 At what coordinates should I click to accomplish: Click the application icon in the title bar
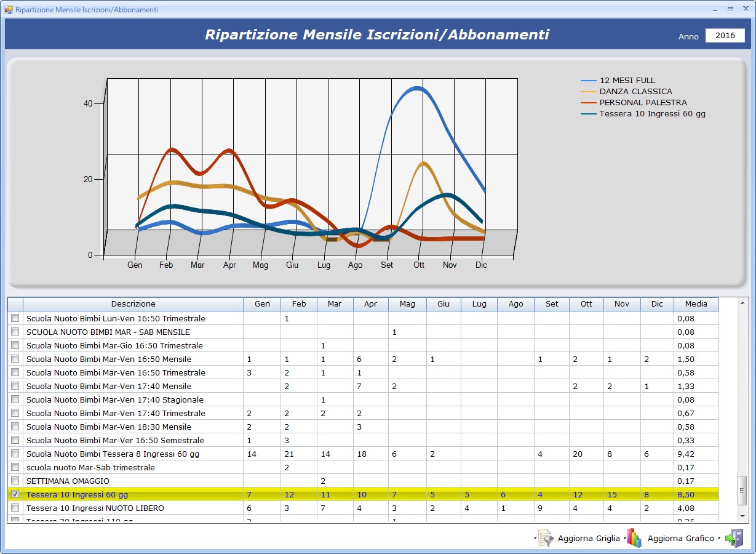[x=9, y=9]
